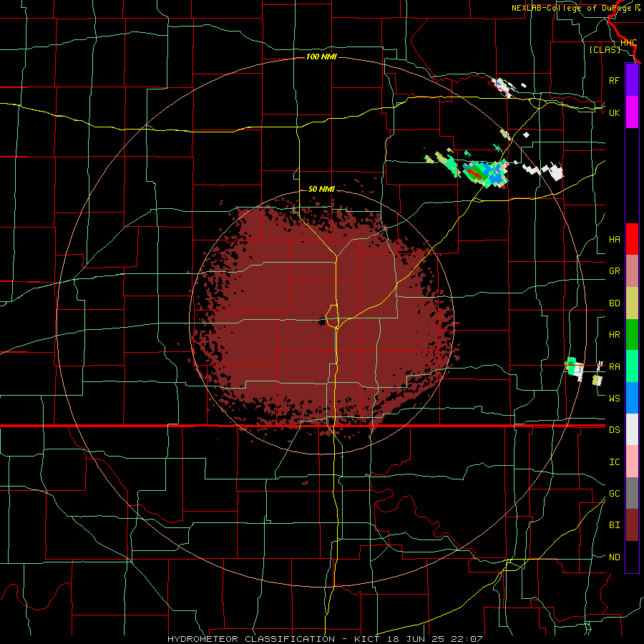This screenshot has height=644, width=644.
Task: Click the HA red legend swatch
Action: (632, 239)
